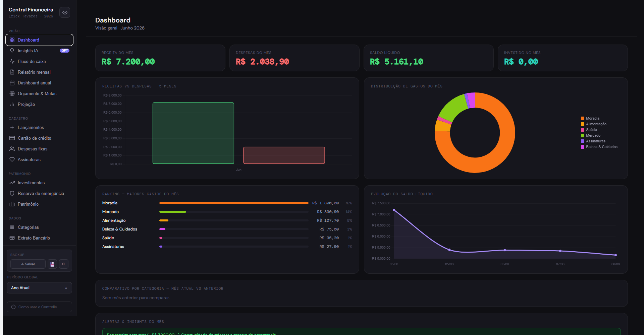Click the Fluxo de caixa pulse icon
Screen dimensions: 644x335
click(x=12, y=61)
